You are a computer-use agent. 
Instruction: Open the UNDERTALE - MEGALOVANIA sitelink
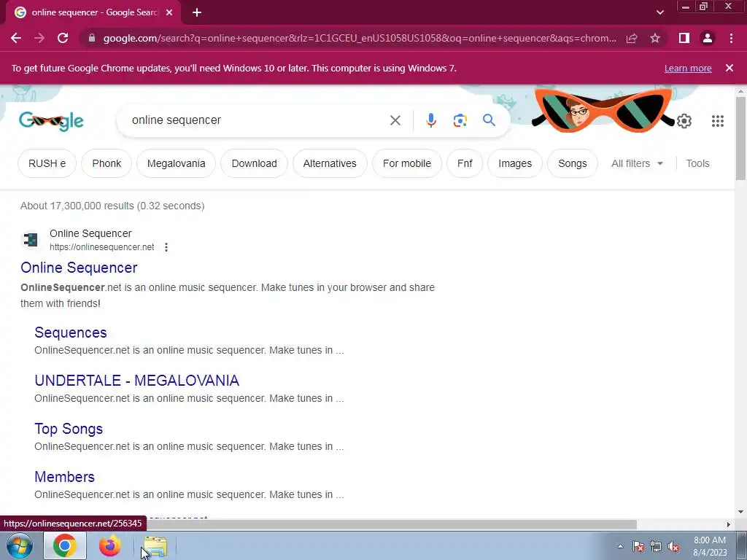(136, 381)
